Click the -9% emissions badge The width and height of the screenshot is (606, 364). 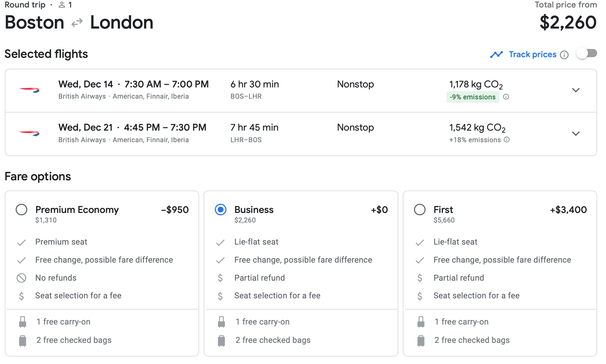coord(473,97)
